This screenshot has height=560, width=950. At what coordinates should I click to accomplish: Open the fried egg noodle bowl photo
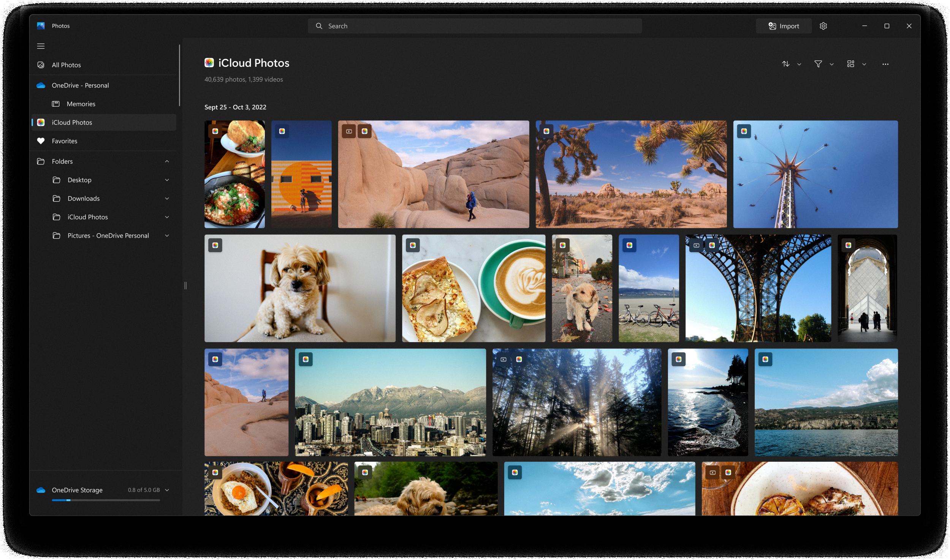pyautogui.click(x=276, y=489)
